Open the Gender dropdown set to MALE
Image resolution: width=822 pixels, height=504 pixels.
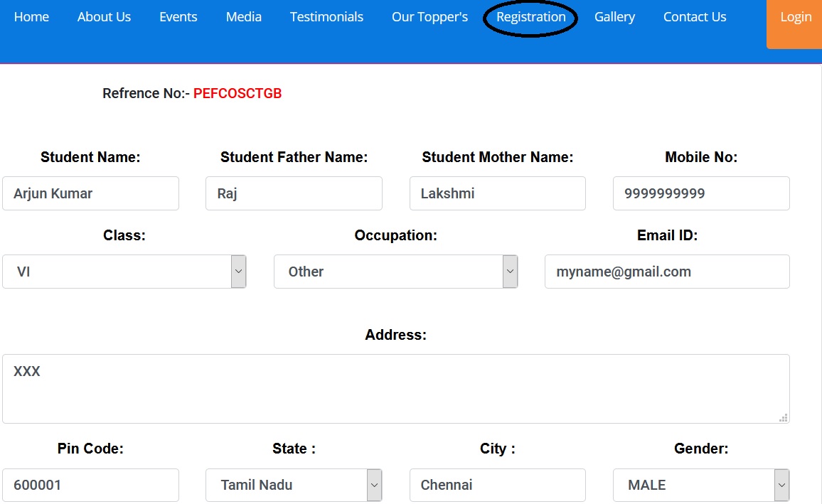coord(701,486)
